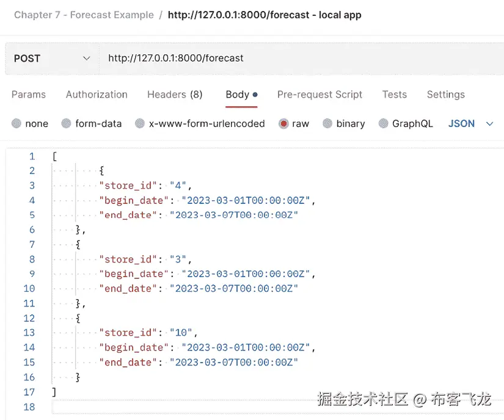504x420 pixels.
Task: Choose the form-data radio option
Action: pos(67,123)
